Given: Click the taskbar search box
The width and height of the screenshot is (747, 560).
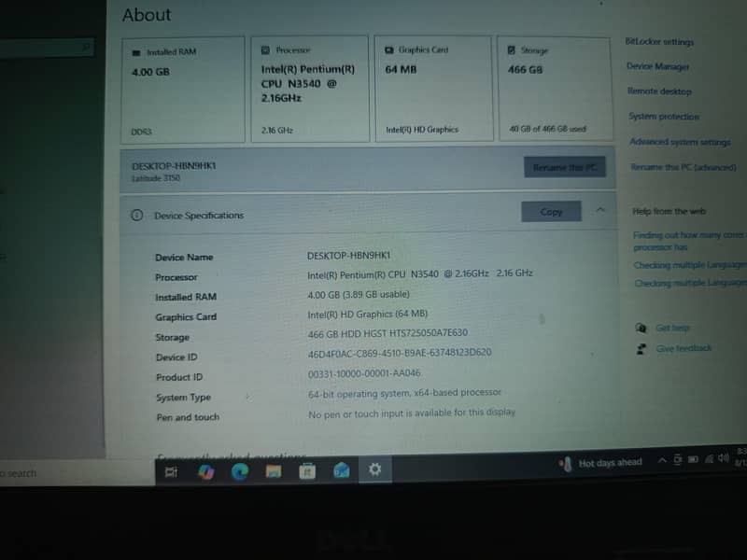Looking at the screenshot, I should coord(78,473).
